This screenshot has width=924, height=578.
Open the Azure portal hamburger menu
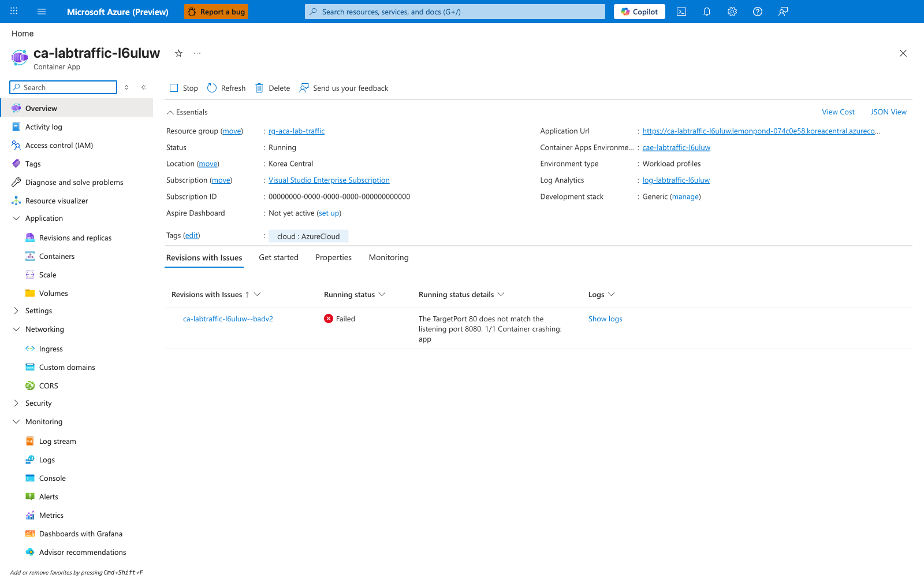coord(42,12)
